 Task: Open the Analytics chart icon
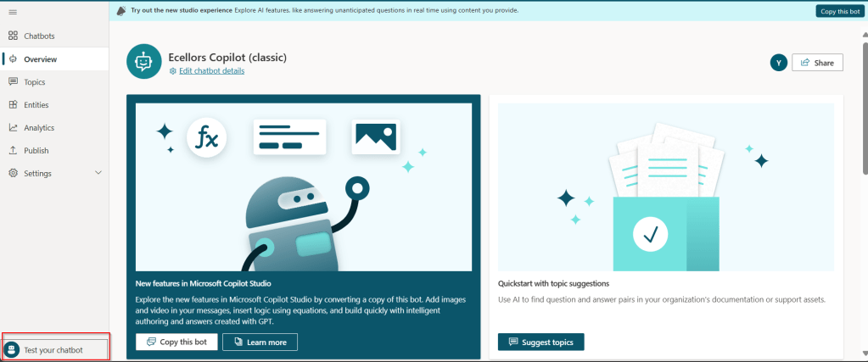click(13, 128)
